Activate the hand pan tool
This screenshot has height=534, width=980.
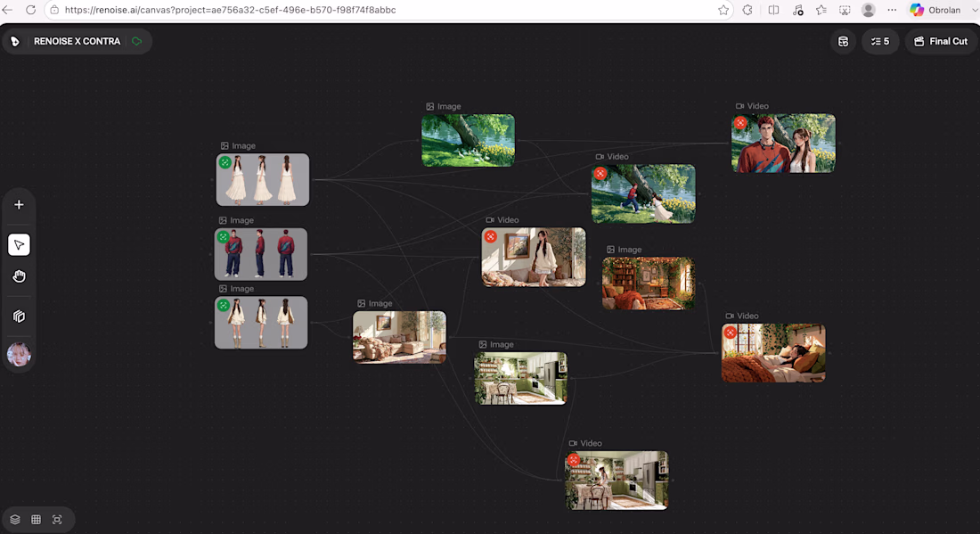(x=19, y=276)
